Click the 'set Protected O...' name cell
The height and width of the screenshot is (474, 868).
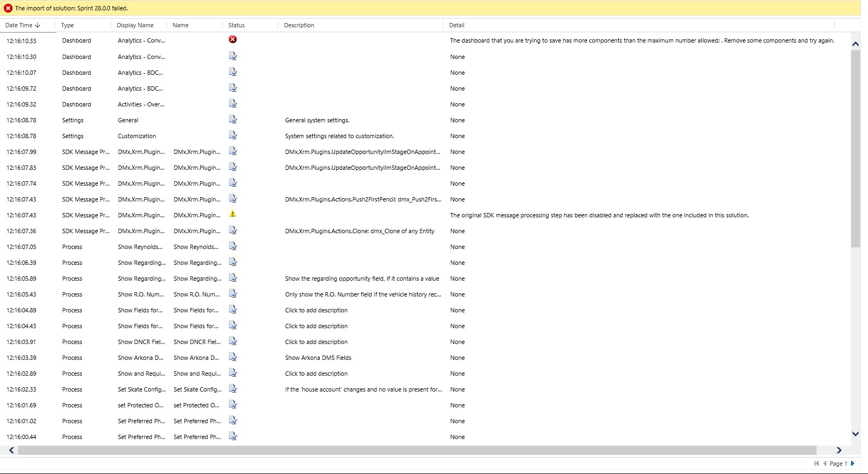coord(196,405)
